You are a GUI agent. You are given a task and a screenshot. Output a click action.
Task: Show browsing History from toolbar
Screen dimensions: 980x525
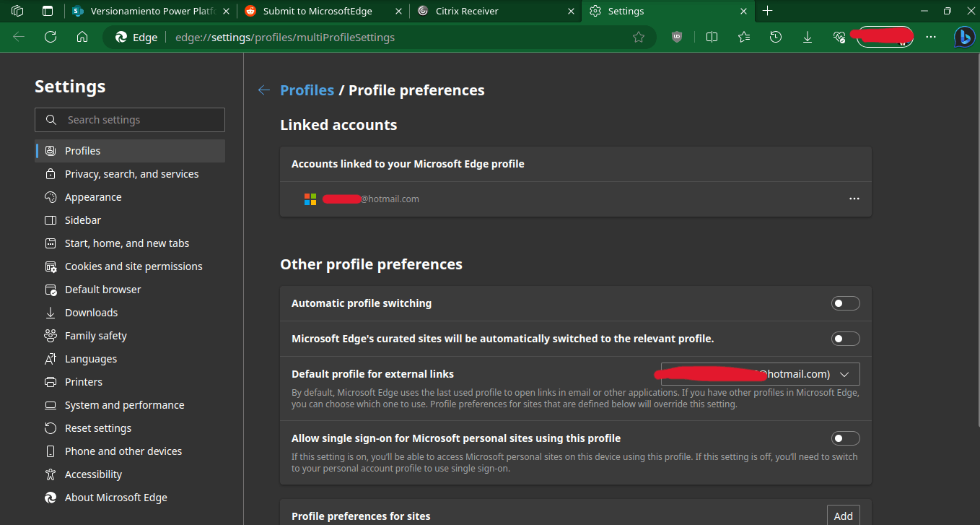776,37
